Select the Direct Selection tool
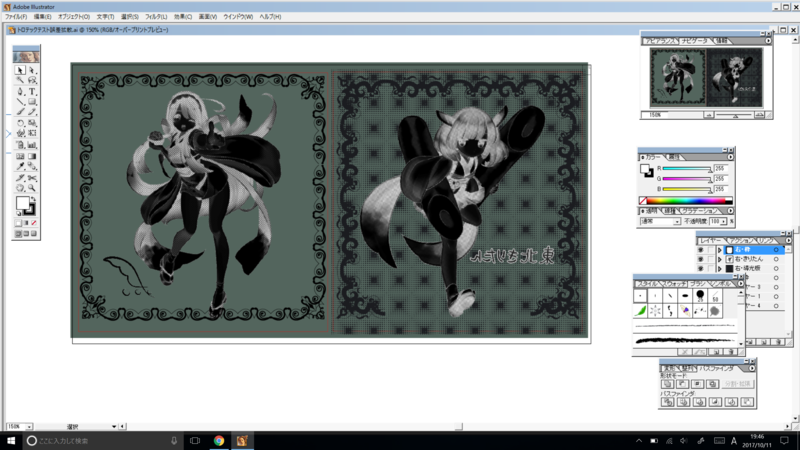800x450 pixels. [32, 70]
